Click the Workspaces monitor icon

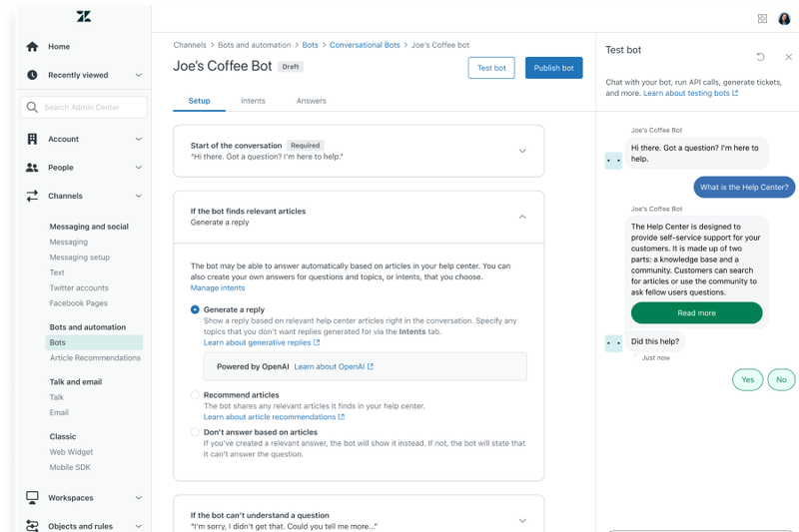[32, 497]
